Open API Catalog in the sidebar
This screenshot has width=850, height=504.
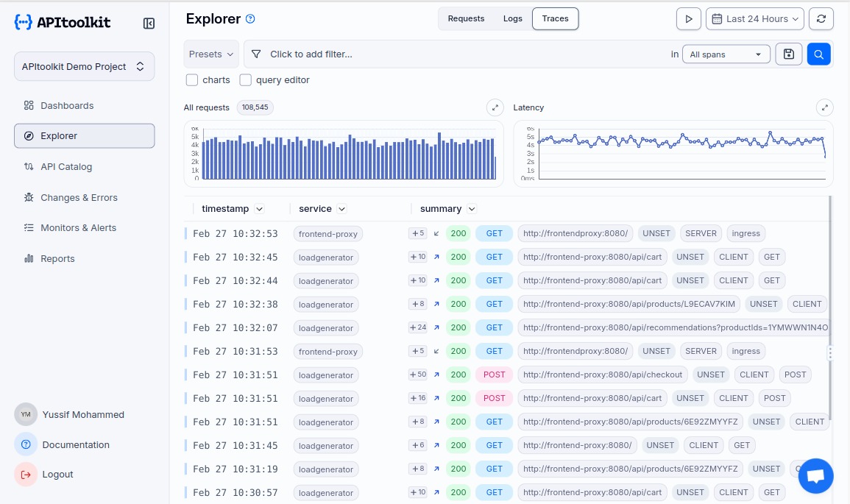[66, 167]
